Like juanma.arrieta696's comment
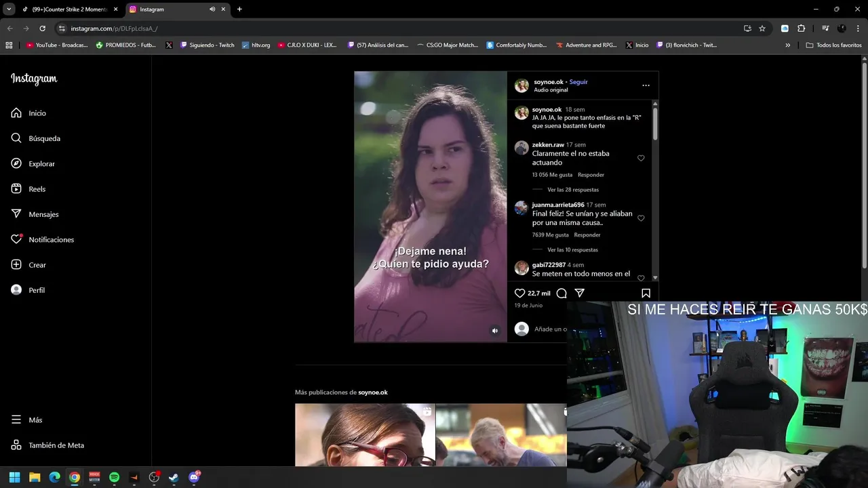Screen dimensions: 868x488 tap(641, 218)
